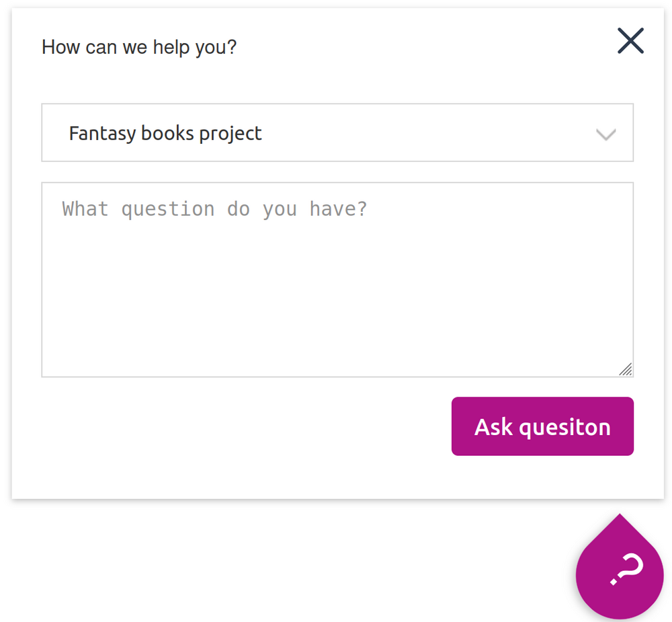Click the chevron arrow in the project selector

pyautogui.click(x=606, y=134)
